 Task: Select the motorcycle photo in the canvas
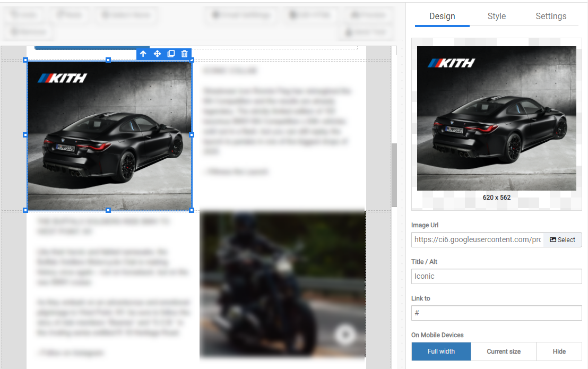click(282, 284)
